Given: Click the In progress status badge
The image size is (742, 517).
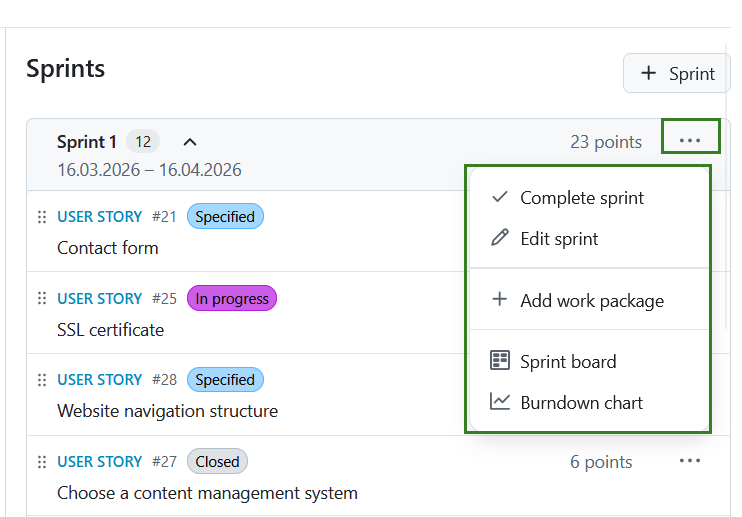Looking at the screenshot, I should click(x=232, y=298).
